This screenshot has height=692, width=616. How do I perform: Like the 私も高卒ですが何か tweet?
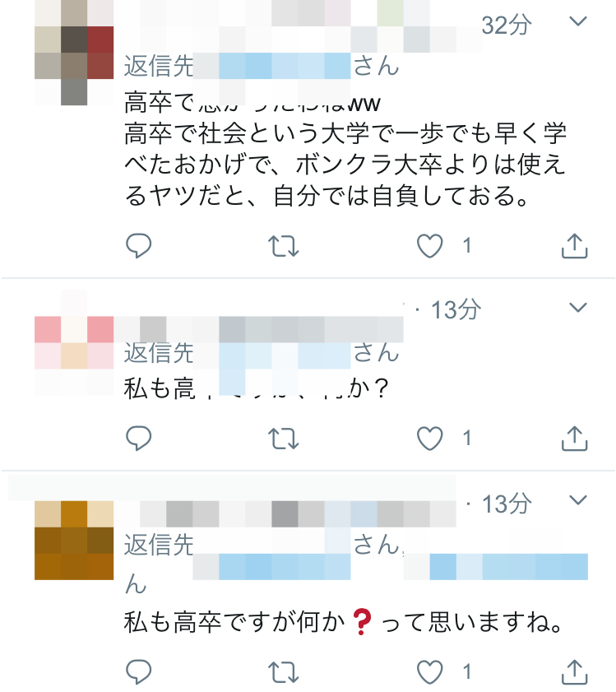pos(430,671)
